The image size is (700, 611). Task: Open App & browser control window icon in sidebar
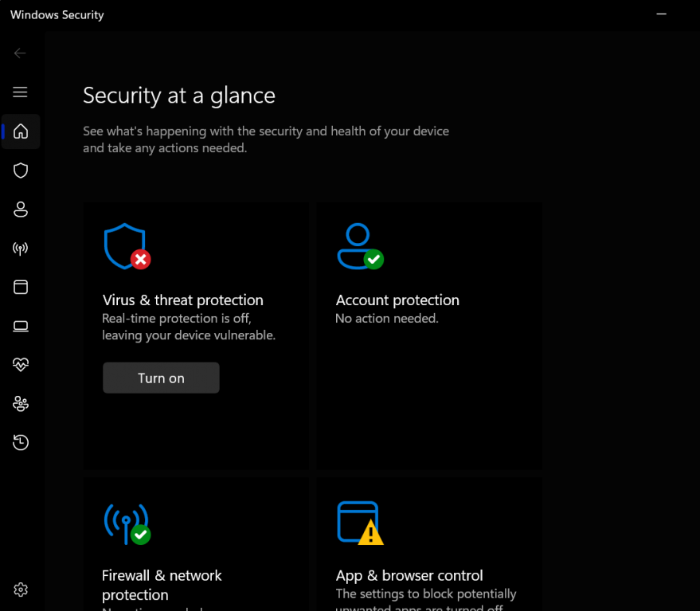(21, 288)
